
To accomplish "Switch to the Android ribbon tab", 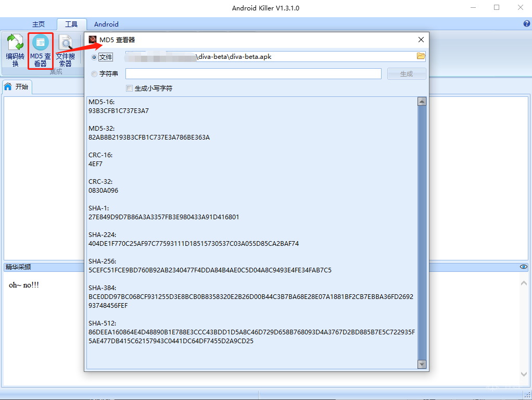I will pyautogui.click(x=106, y=24).
